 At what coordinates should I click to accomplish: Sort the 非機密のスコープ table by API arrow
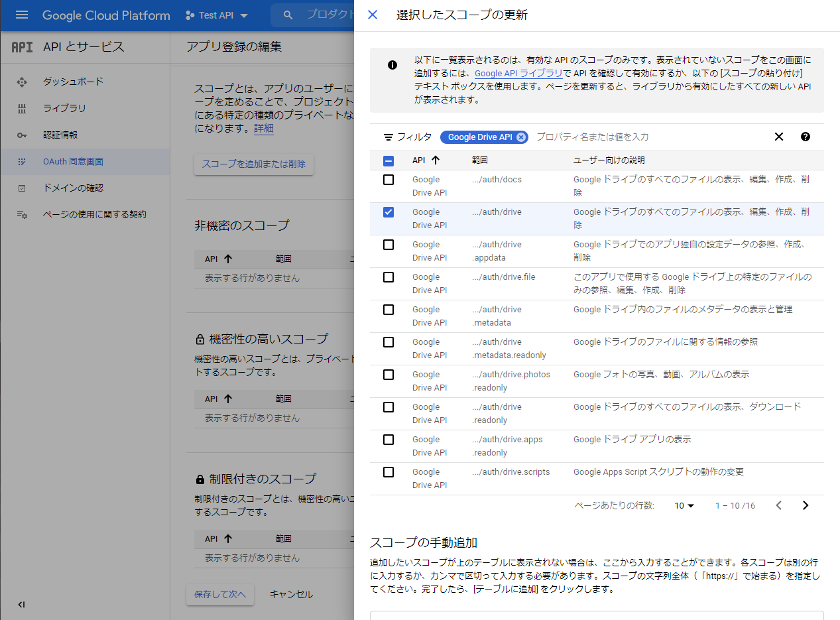[x=228, y=259]
